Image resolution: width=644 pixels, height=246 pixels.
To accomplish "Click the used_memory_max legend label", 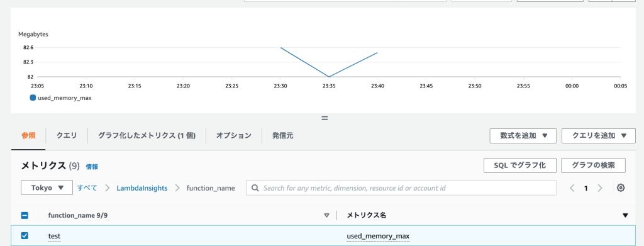I will [65, 98].
